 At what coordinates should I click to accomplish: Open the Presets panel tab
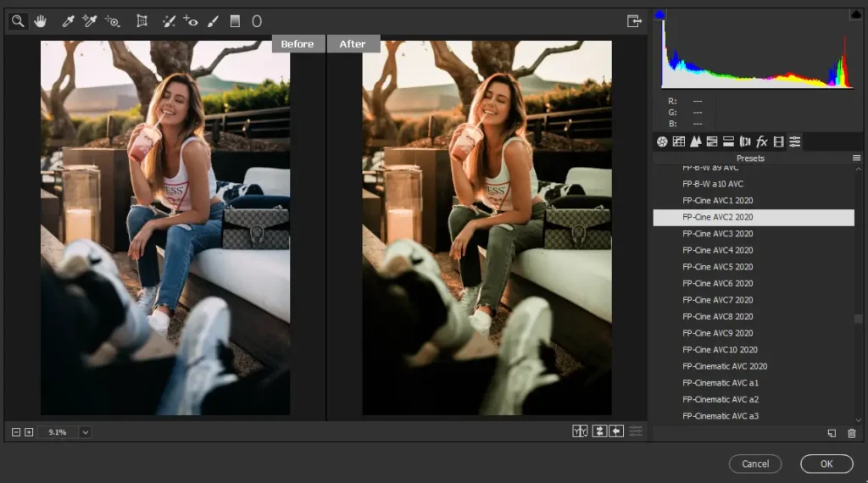(x=795, y=142)
